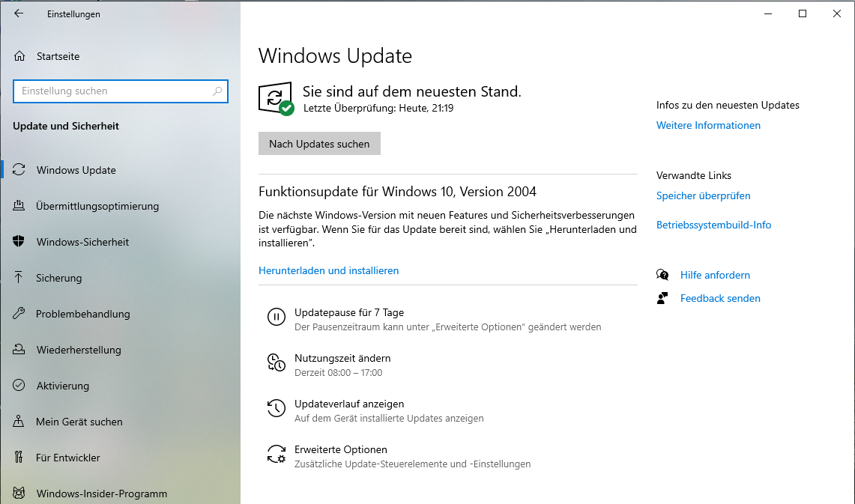Screen dimensions: 855x504
Task: Click the Windows-Sicherheit shield icon
Action: (x=19, y=241)
